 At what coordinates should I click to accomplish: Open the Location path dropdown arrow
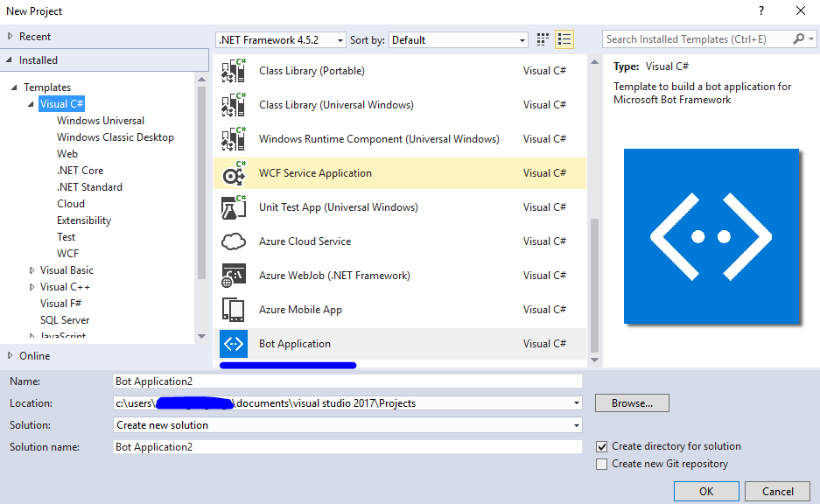(x=577, y=403)
